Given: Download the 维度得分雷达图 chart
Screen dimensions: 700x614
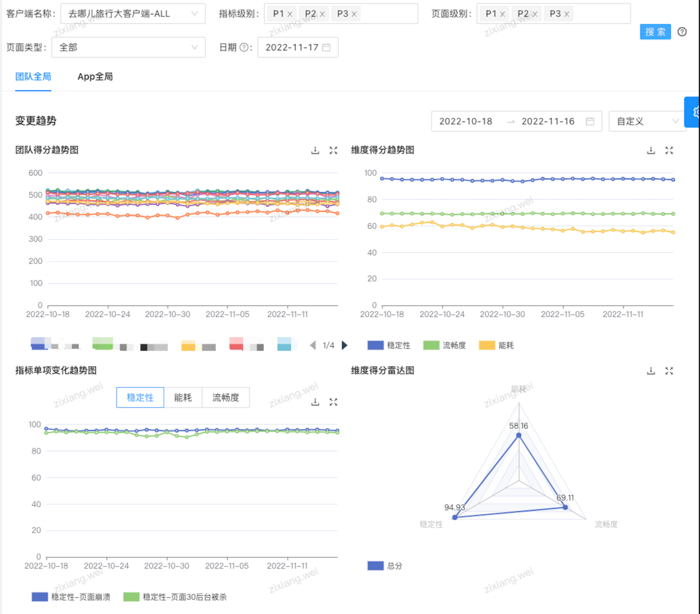Looking at the screenshot, I should click(651, 371).
